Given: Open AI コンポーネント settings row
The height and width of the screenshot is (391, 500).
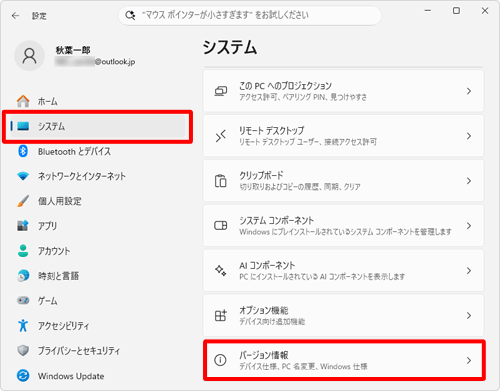Looking at the screenshot, I should pyautogui.click(x=343, y=270).
